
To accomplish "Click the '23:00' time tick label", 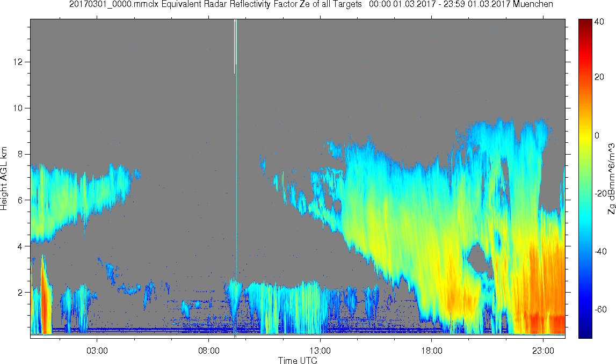I will pyautogui.click(x=543, y=350).
